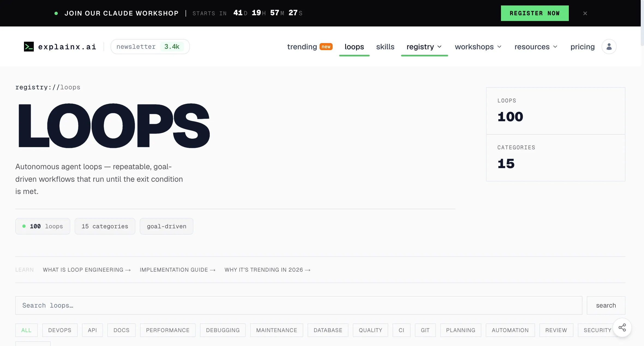Click the goal-driven chip
This screenshot has height=346, width=644.
(x=166, y=226)
